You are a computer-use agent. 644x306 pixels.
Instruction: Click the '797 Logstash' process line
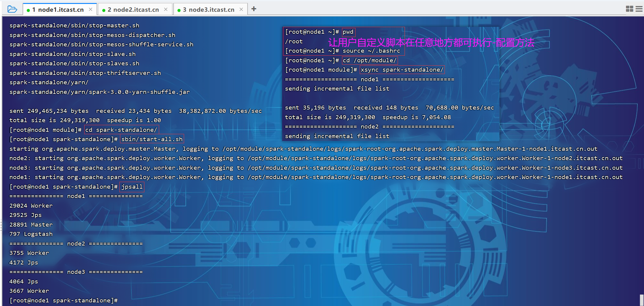[x=31, y=234]
